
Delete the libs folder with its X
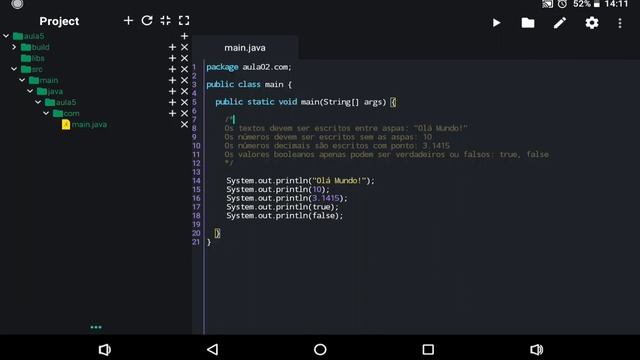tap(184, 58)
